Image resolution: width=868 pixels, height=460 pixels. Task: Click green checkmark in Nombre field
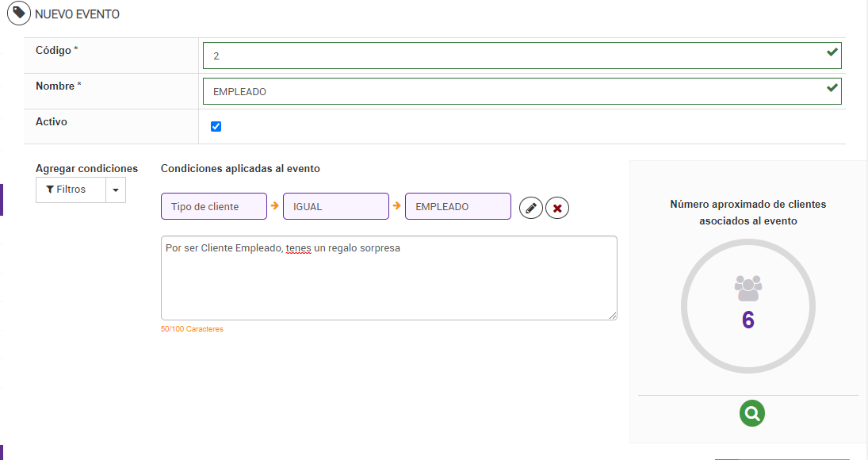832,88
